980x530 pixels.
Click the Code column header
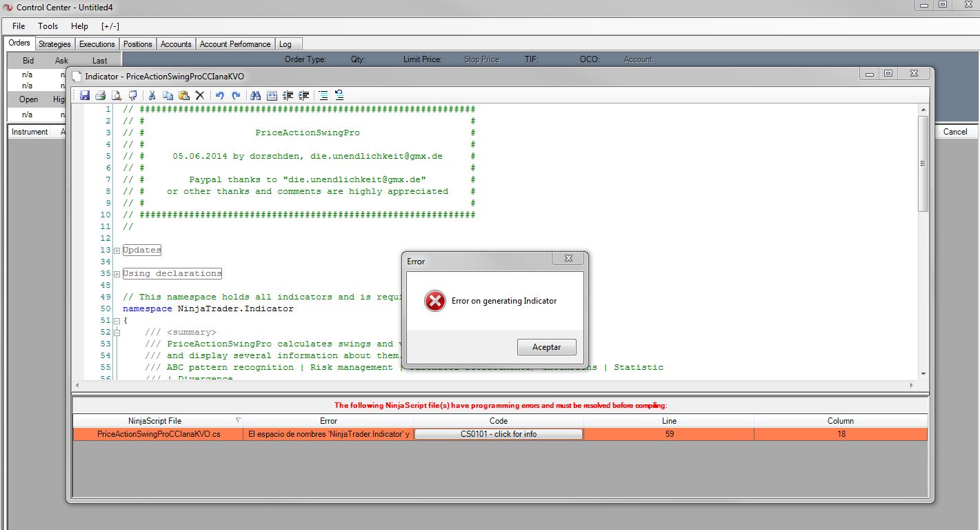[x=499, y=420]
